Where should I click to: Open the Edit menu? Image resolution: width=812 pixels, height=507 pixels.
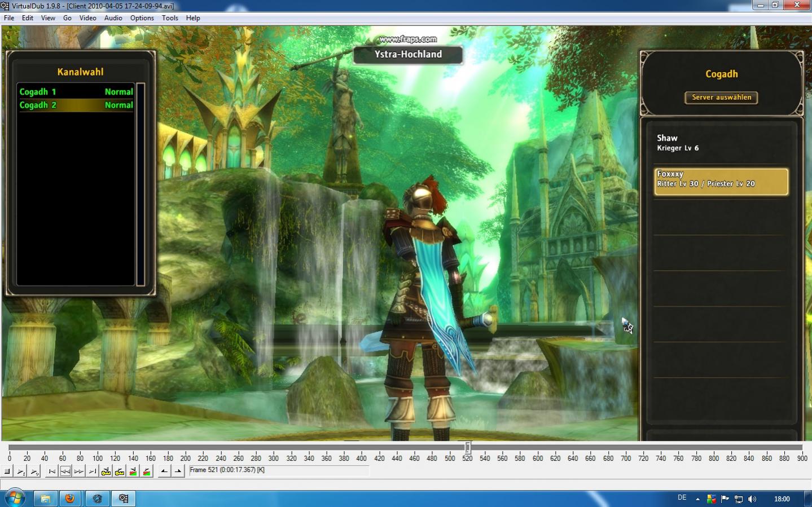pyautogui.click(x=28, y=18)
